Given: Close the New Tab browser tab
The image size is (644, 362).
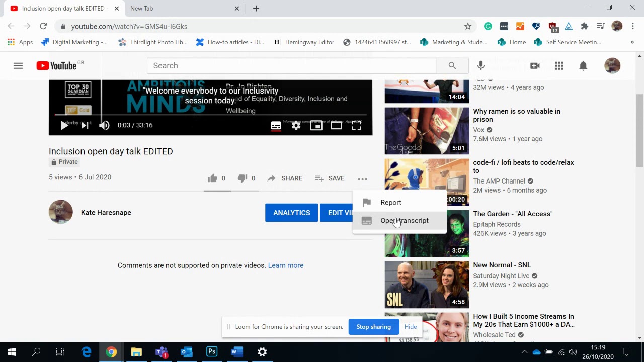Looking at the screenshot, I should 237,8.
